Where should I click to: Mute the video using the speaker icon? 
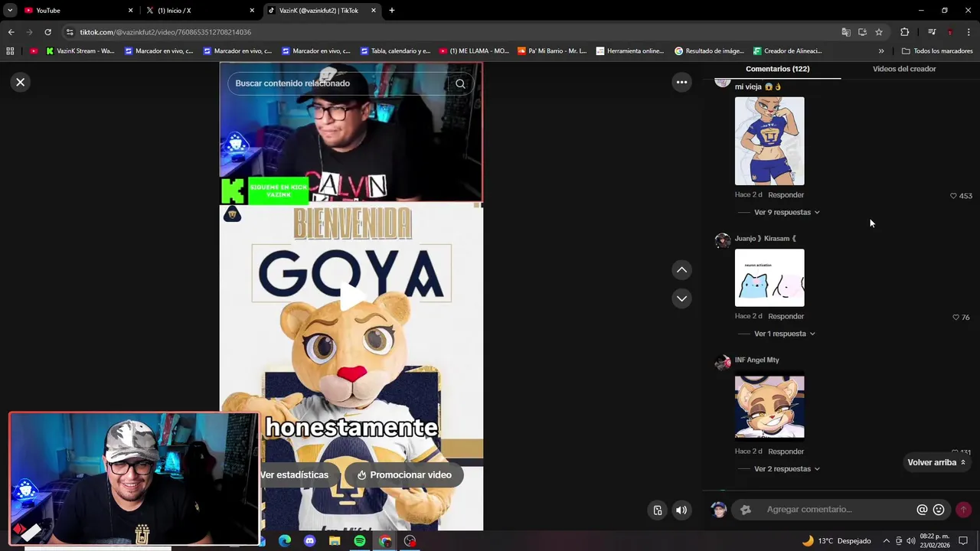(x=681, y=510)
